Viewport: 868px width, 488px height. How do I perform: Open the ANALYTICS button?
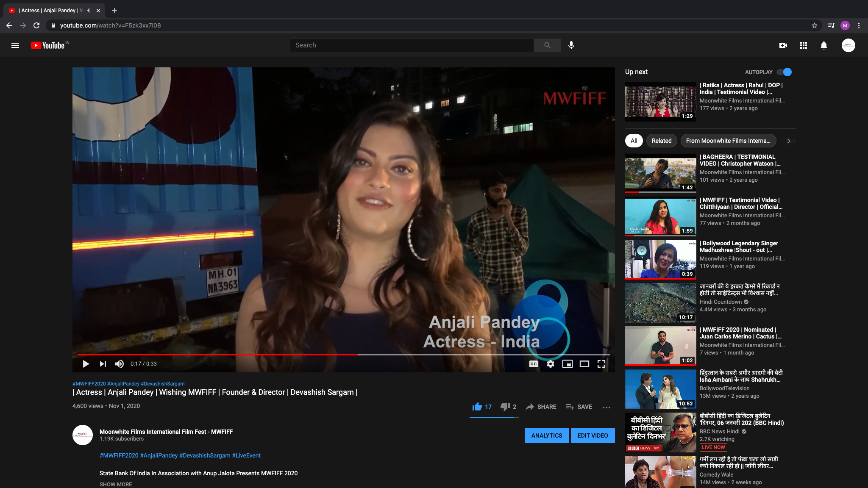[x=547, y=435]
